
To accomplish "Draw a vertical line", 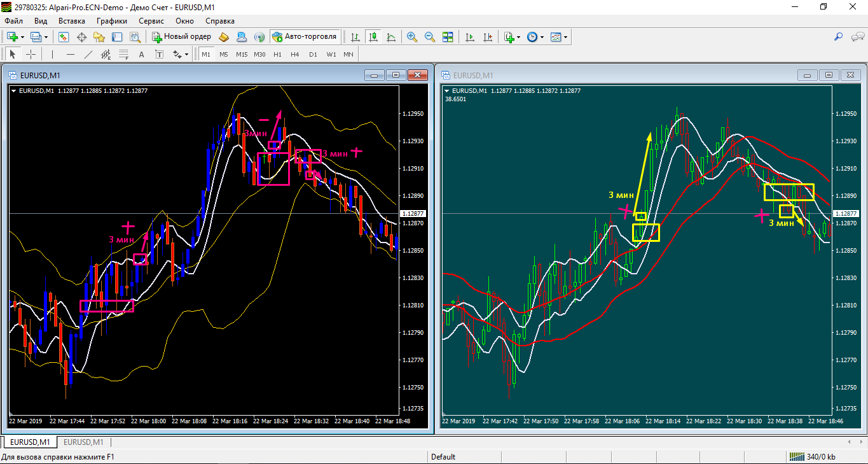I will coord(53,54).
